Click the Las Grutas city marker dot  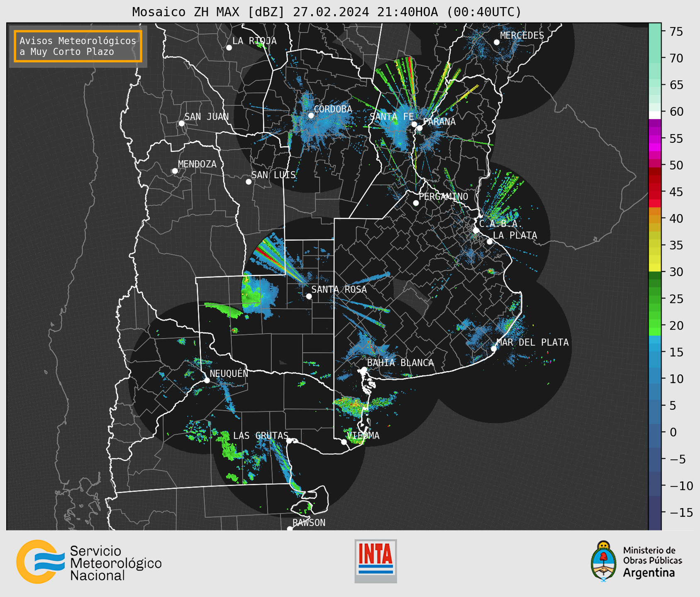[x=289, y=441]
